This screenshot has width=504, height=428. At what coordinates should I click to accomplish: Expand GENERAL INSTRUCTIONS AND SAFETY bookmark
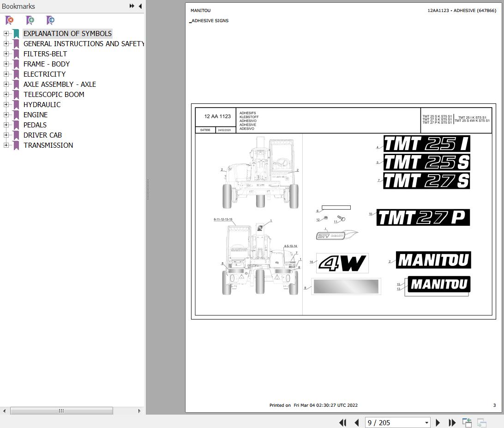coord(6,44)
